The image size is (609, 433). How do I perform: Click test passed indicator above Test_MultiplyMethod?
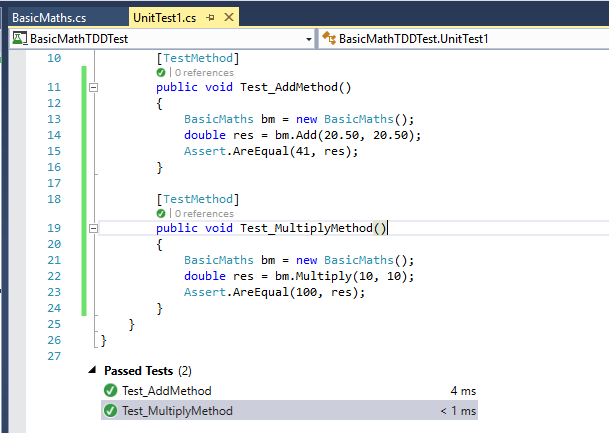(161, 214)
